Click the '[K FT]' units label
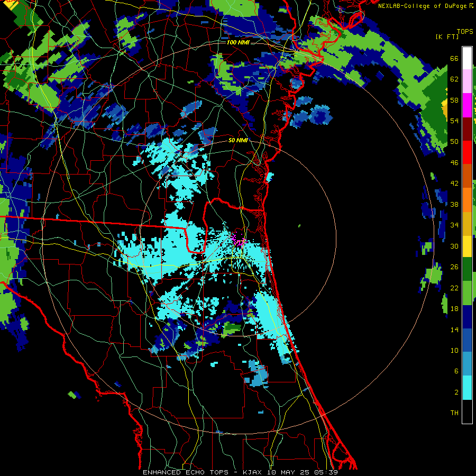This screenshot has width=476, height=476. point(447,36)
